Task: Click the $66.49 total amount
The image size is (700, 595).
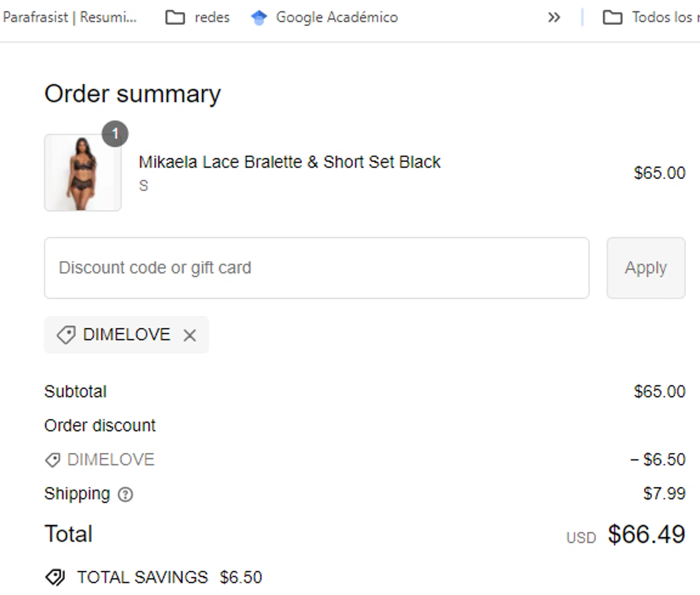Action: pyautogui.click(x=646, y=534)
